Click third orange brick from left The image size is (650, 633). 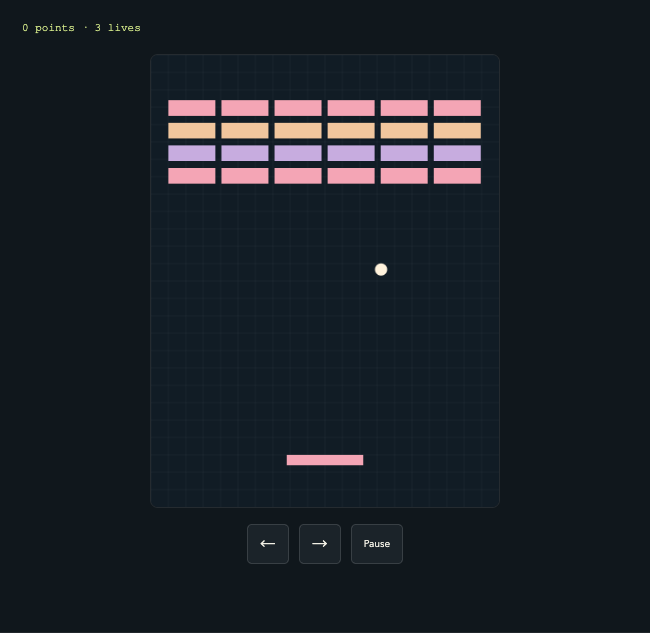tap(298, 131)
